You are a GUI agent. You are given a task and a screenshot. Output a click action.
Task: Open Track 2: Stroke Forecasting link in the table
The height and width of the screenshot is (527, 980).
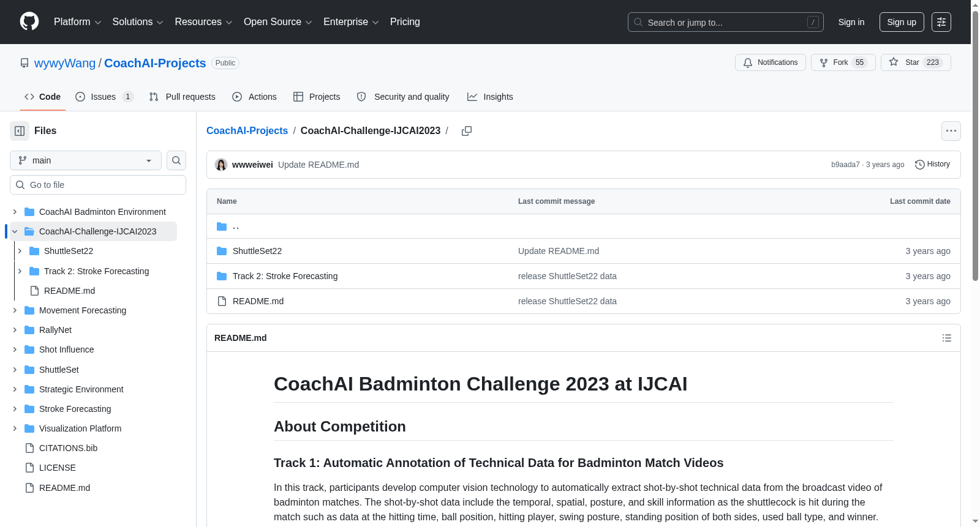pyautogui.click(x=285, y=276)
